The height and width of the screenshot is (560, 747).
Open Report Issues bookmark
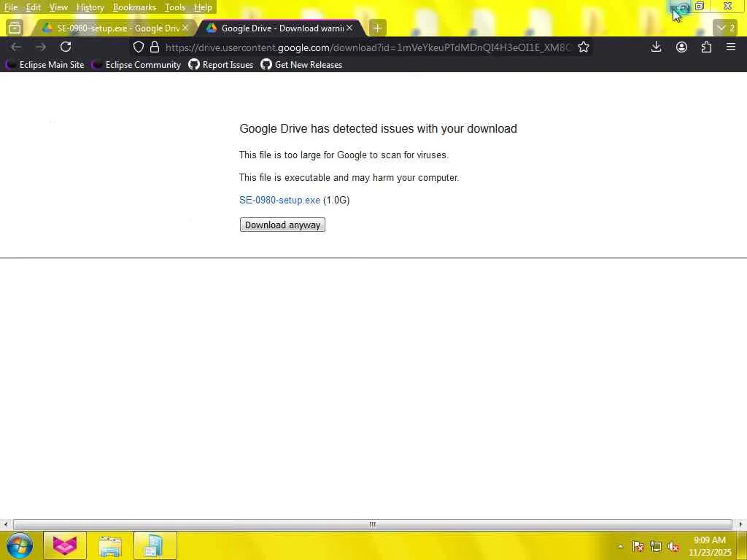click(x=220, y=65)
